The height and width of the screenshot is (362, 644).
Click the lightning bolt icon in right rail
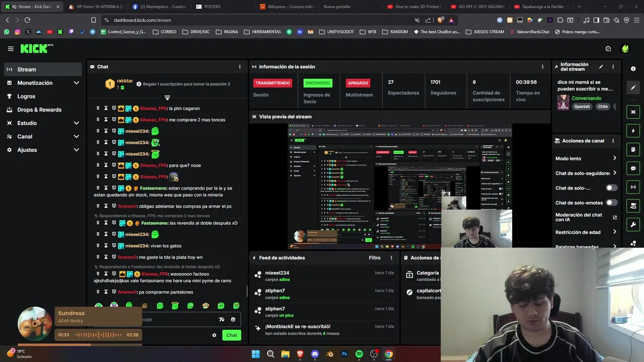pyautogui.click(x=633, y=131)
